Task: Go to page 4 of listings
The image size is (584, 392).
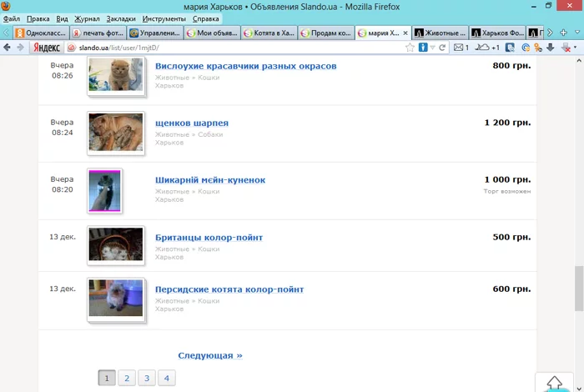Action: [x=167, y=378]
